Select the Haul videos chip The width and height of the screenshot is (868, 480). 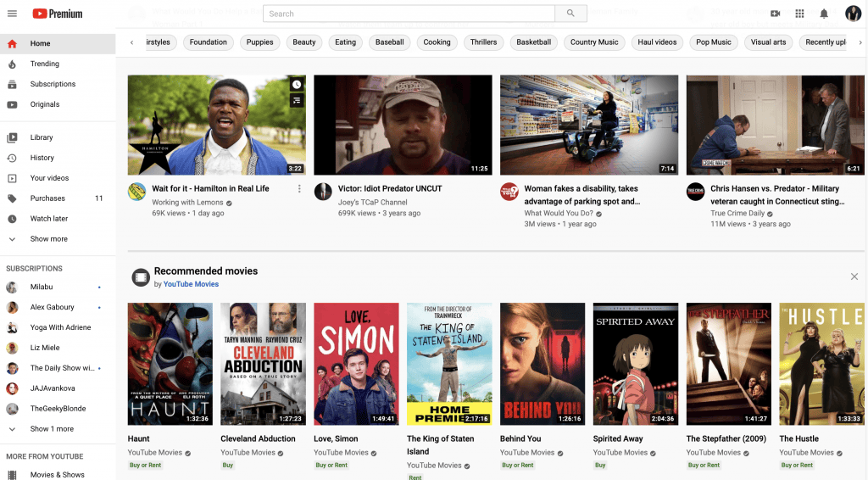tap(657, 42)
